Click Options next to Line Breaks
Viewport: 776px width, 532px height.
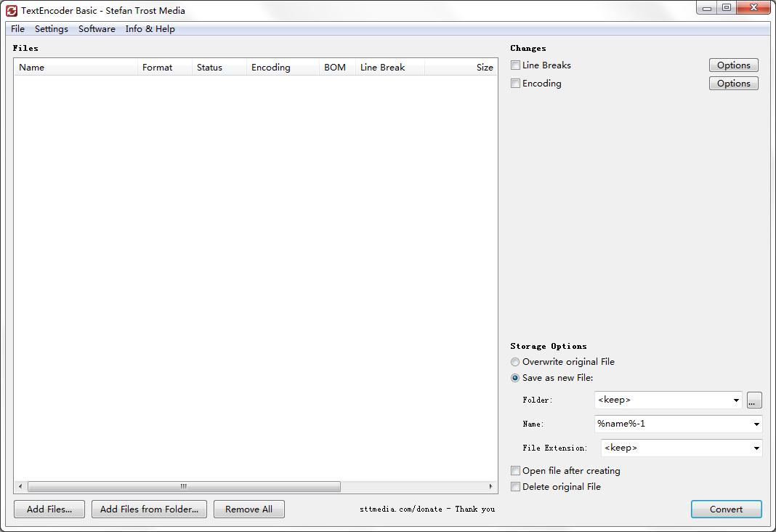[x=733, y=65]
